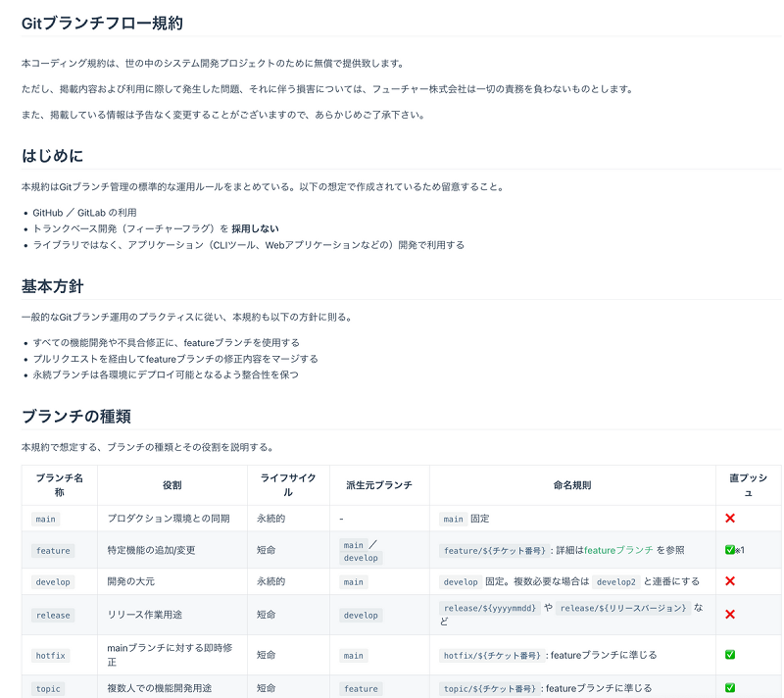Click the main source branch in the hotfix row
The height and width of the screenshot is (698, 784).
pos(354,656)
